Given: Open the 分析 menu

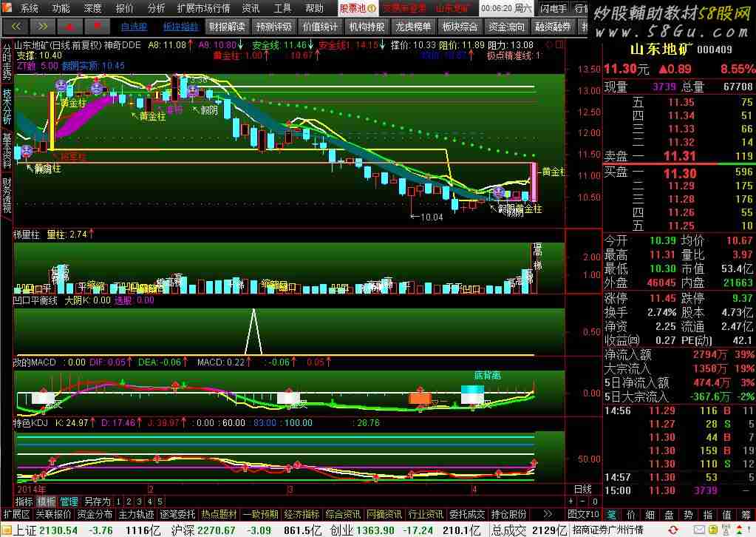Looking at the screenshot, I should coord(156,7).
